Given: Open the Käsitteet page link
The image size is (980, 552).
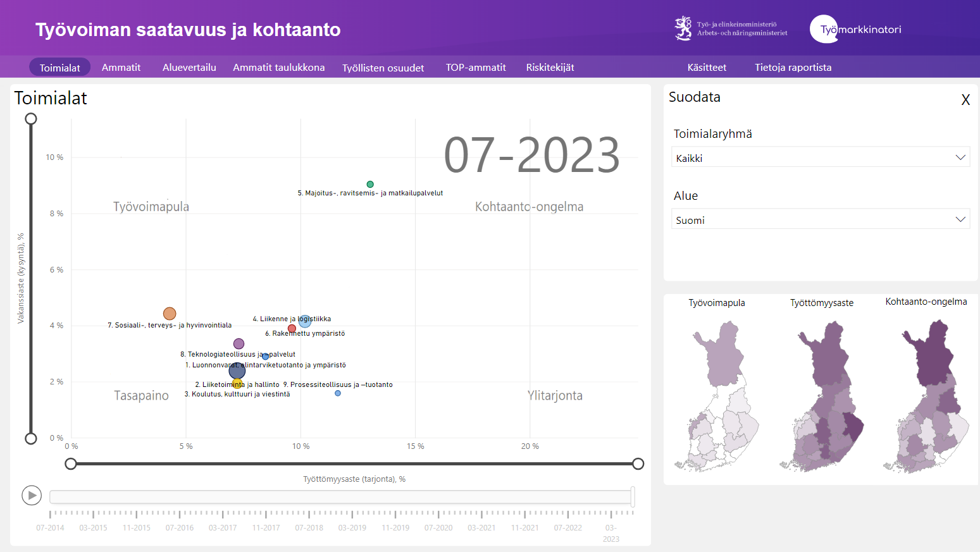Looking at the screenshot, I should point(707,68).
